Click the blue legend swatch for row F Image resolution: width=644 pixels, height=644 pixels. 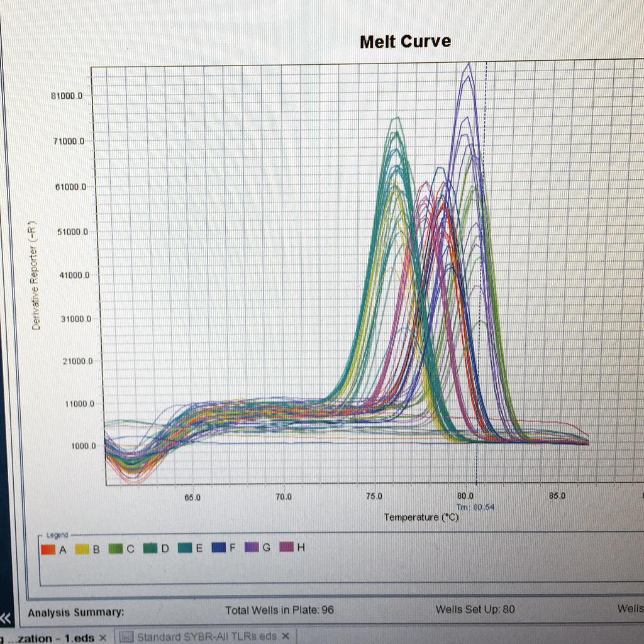218,548
